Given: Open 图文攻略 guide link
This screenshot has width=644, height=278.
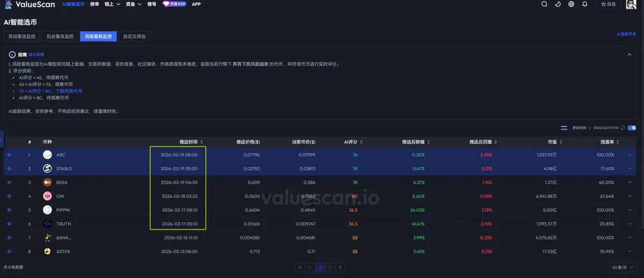Looking at the screenshot, I should [x=36, y=54].
